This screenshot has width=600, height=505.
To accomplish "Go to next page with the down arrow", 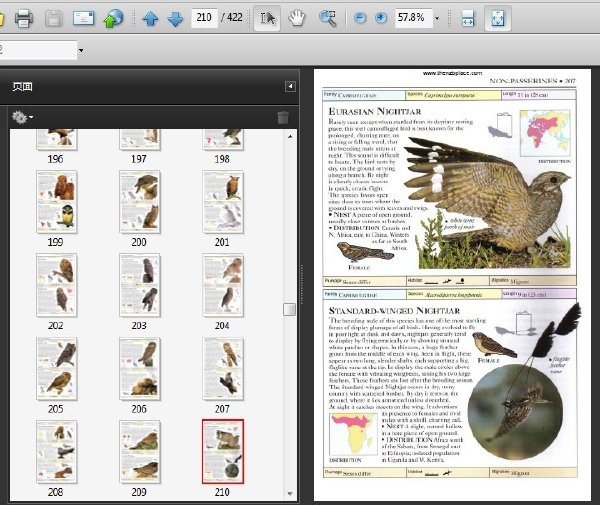I will click(x=175, y=18).
